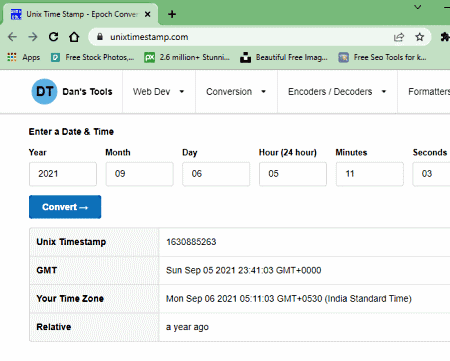Click the Dan's Tools site title
The height and width of the screenshot is (361, 450).
click(87, 92)
